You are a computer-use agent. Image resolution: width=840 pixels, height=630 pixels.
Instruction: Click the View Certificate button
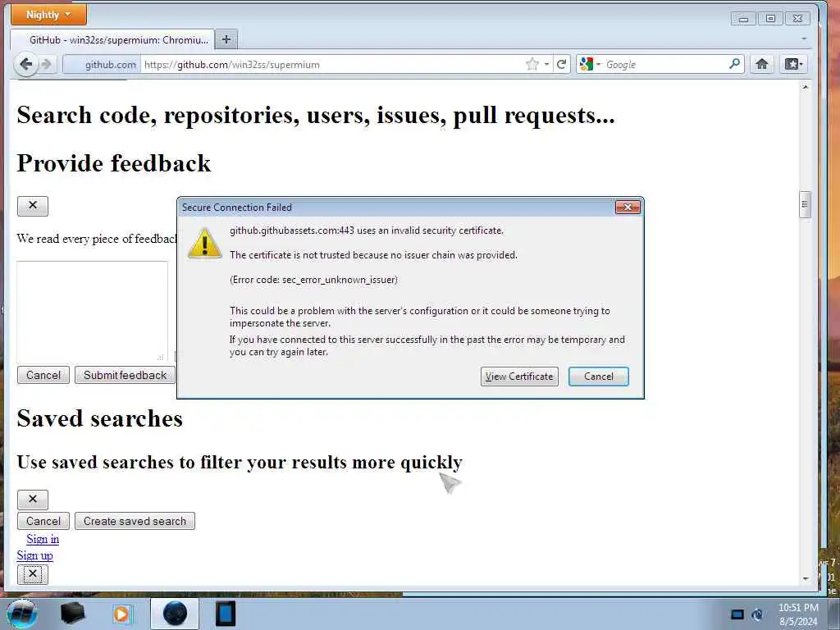[x=519, y=377]
